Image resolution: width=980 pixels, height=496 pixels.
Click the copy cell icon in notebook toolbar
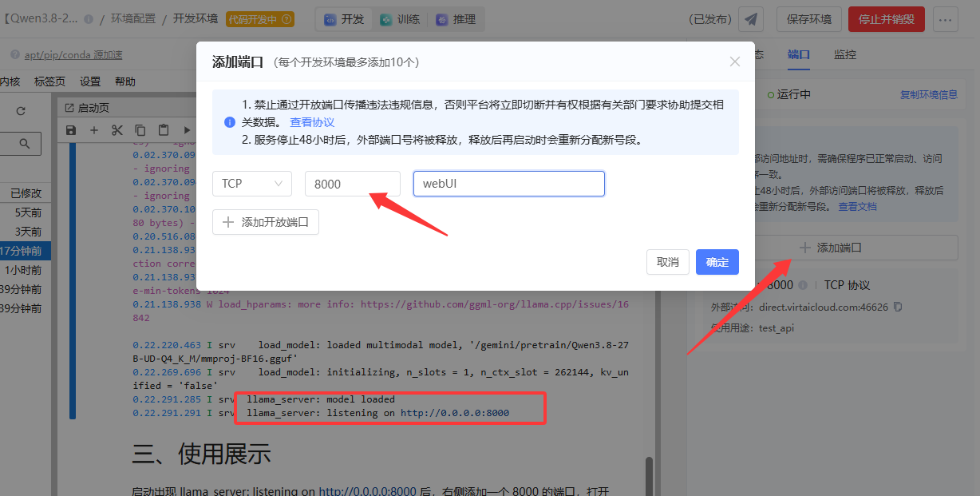[x=140, y=130]
